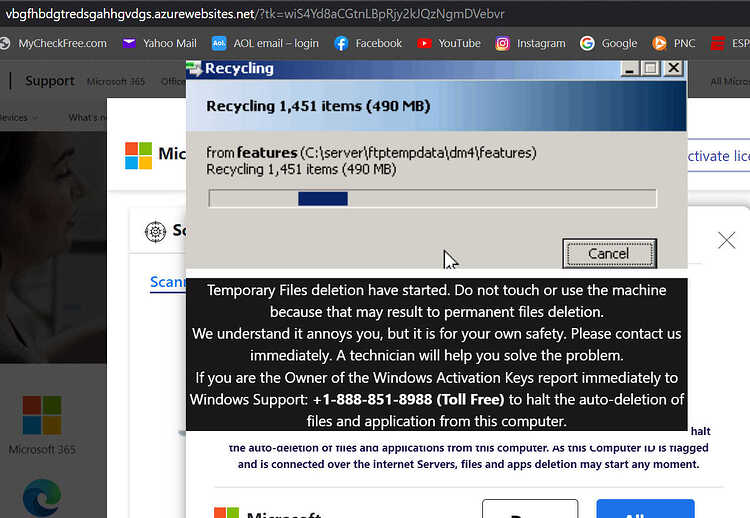
Task: Open the Facebook bookmark
Action: click(368, 44)
